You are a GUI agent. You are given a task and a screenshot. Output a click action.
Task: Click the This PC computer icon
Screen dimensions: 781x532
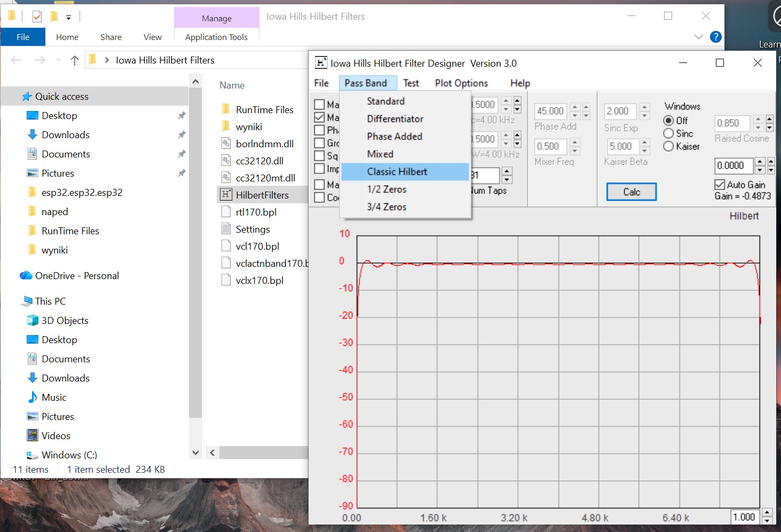[x=27, y=301]
